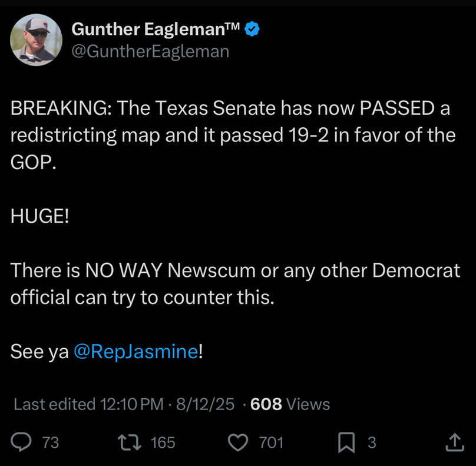Click the 73 replies count
This screenshot has height=466, width=476.
51,442
